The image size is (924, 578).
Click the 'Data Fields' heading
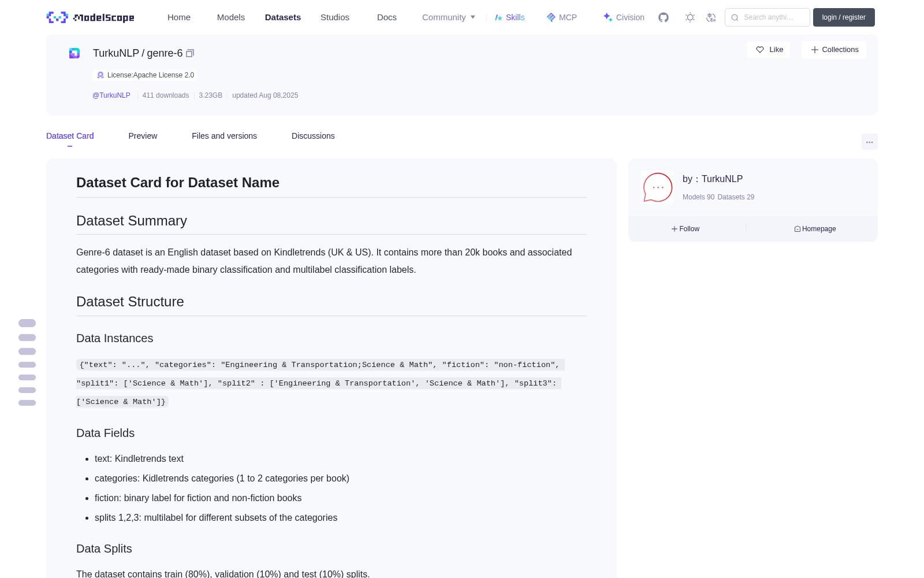click(x=105, y=433)
